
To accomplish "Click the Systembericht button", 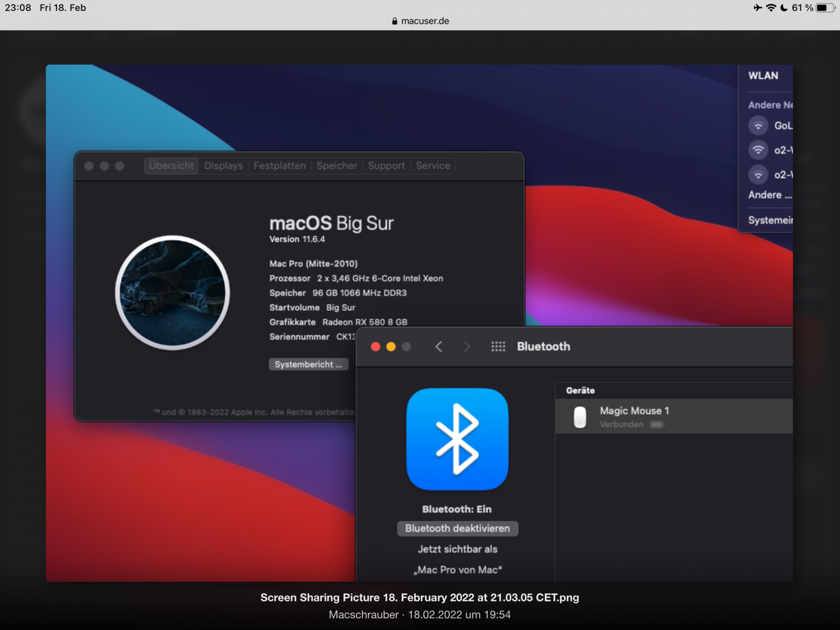I will click(309, 364).
